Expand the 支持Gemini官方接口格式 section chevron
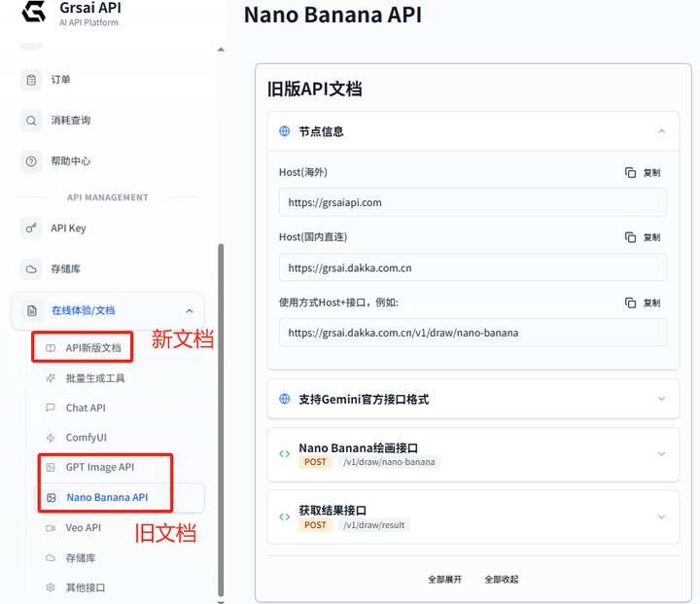This screenshot has width=700, height=604. pos(662,399)
